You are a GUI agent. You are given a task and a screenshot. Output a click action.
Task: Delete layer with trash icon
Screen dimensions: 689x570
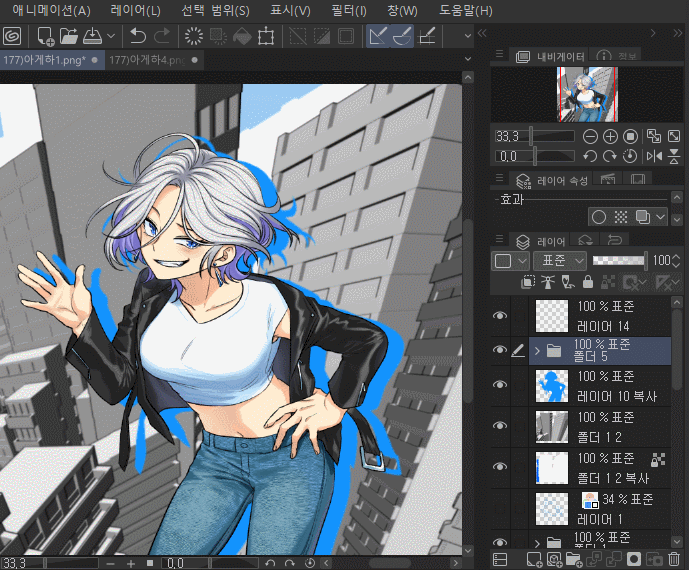tap(674, 559)
